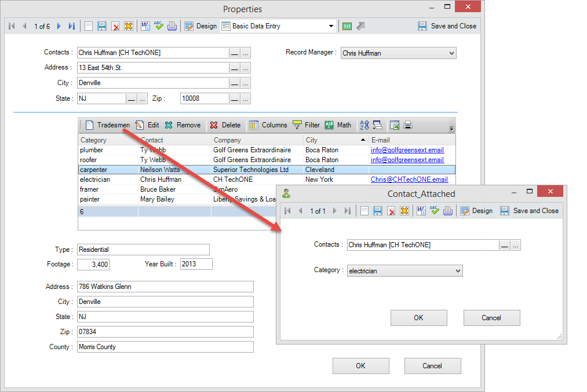Click Remove in the grid toolbar
The image size is (587, 392).
(183, 125)
